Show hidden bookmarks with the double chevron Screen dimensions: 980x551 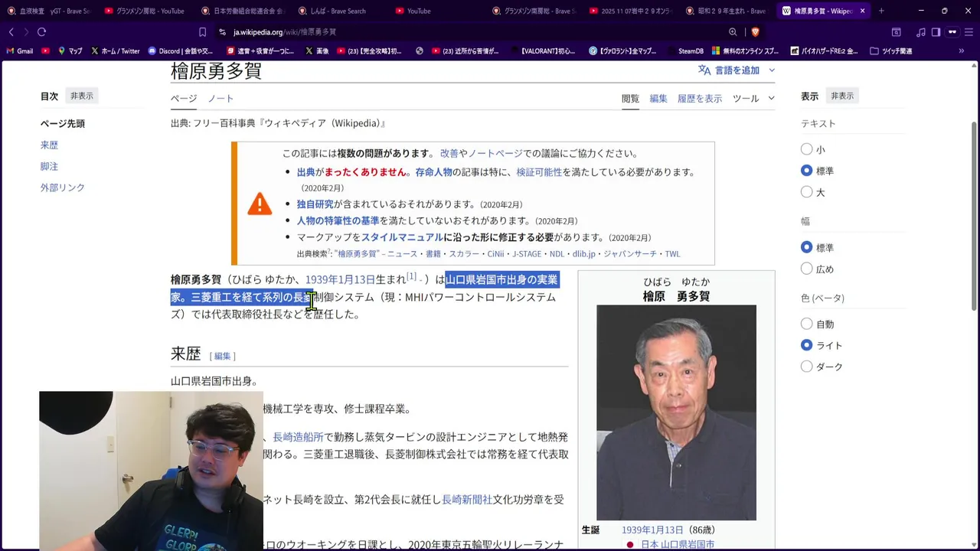[x=962, y=51]
